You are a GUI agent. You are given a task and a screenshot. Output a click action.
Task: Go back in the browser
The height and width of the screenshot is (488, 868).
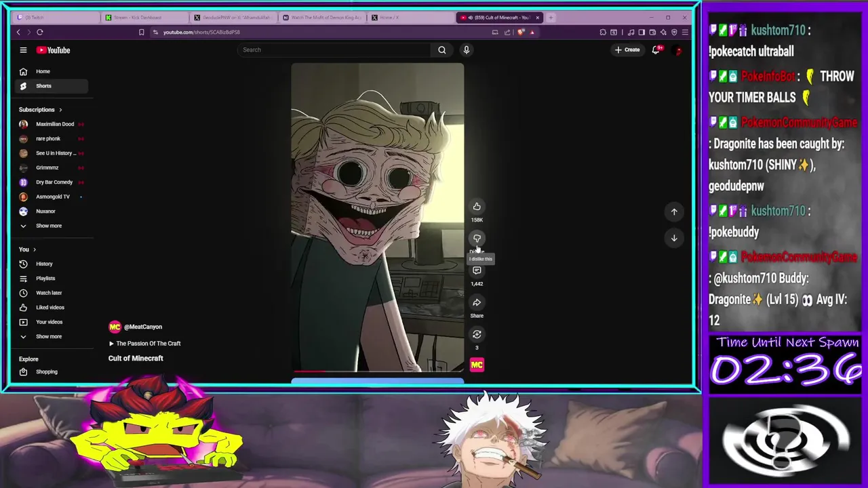pos(18,32)
